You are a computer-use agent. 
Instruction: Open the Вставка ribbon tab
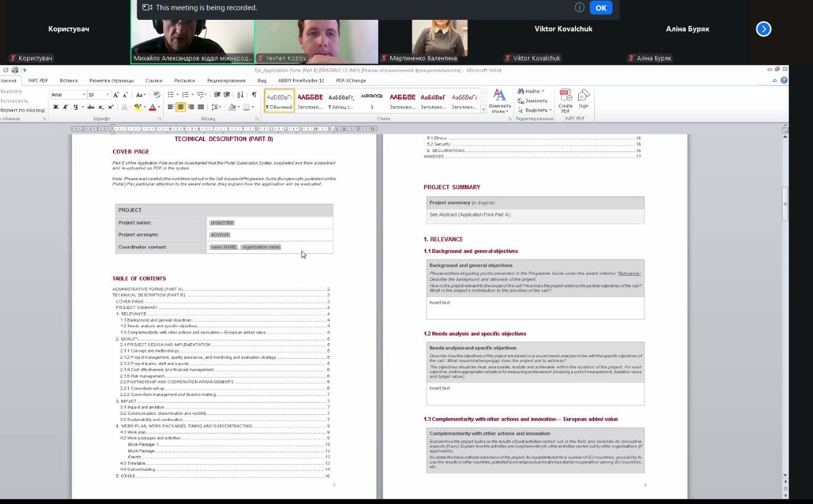click(x=68, y=80)
